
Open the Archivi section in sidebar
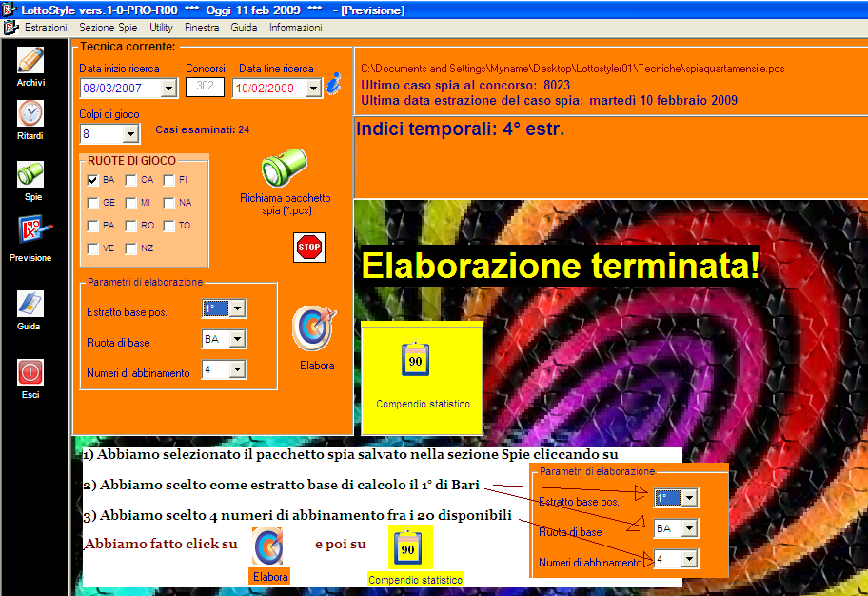coord(30,60)
